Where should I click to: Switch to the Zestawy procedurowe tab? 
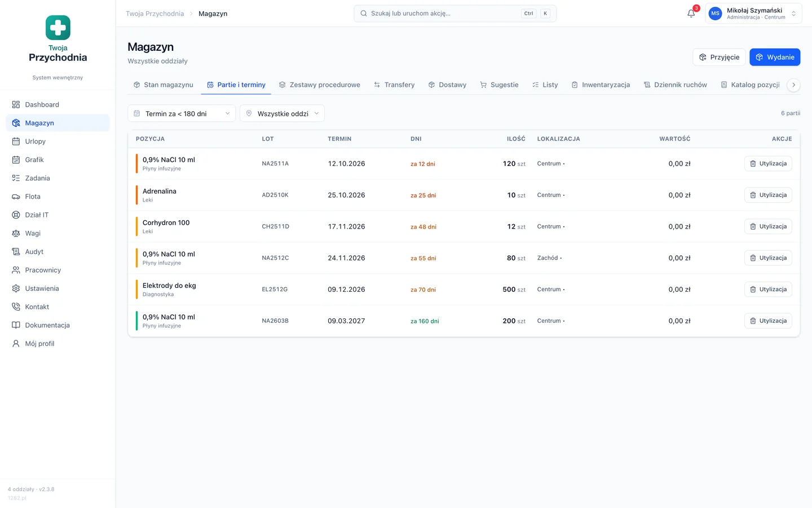coord(319,85)
